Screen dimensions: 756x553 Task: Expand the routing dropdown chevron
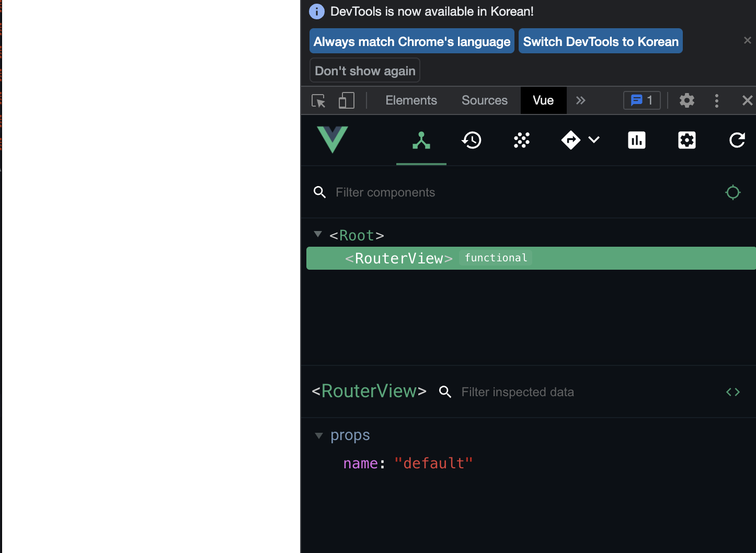(x=594, y=140)
